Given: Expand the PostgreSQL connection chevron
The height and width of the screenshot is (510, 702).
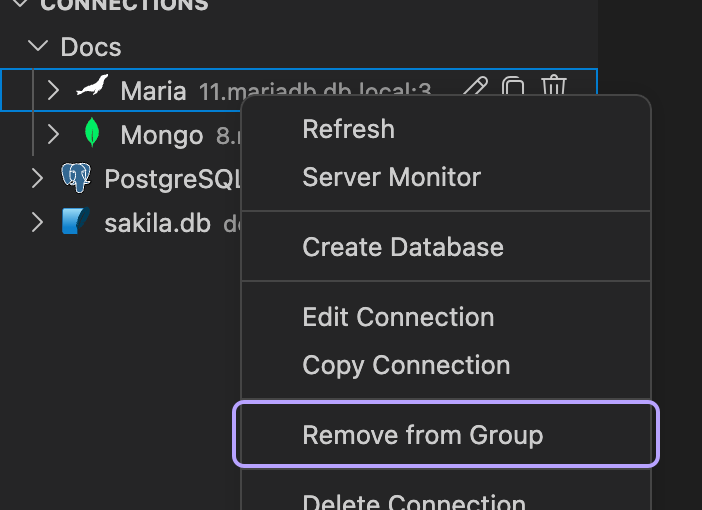Looking at the screenshot, I should point(37,178).
